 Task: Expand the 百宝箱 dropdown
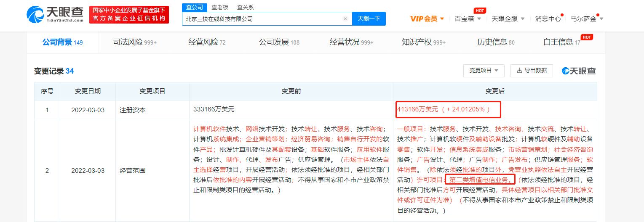(x=468, y=19)
